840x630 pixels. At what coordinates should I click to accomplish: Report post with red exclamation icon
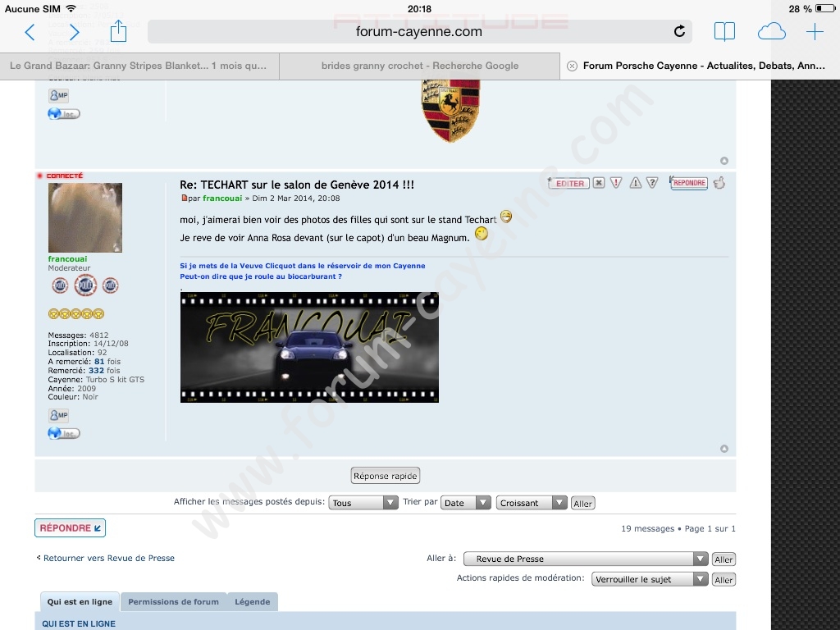point(616,183)
